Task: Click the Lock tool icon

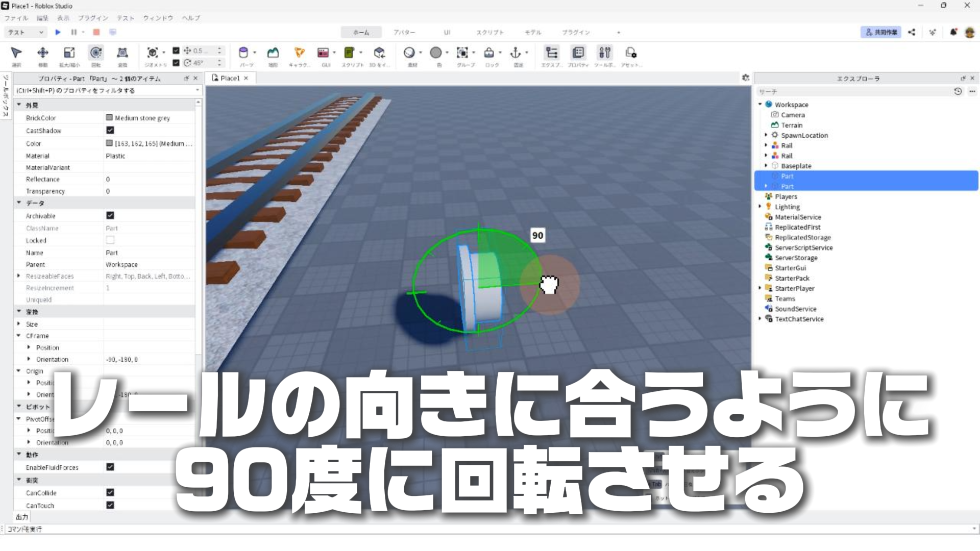Action: point(489,53)
